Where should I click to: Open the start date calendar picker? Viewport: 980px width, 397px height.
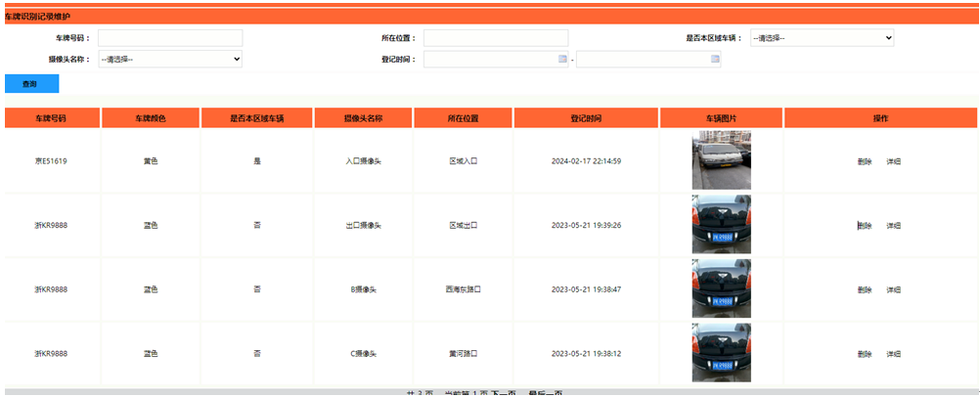[561, 60]
